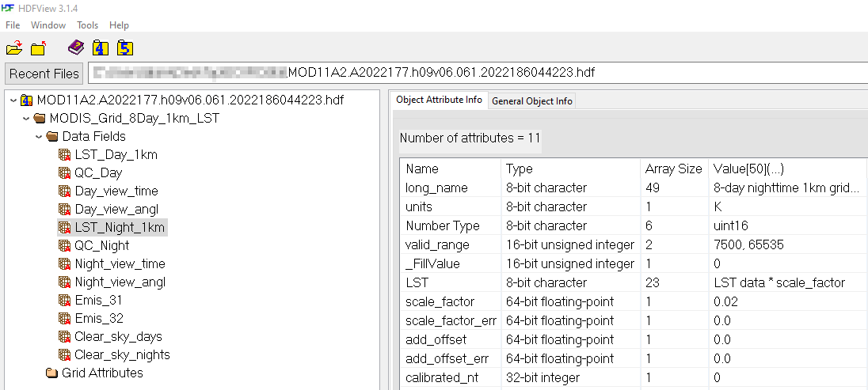This screenshot has width=868, height=390.
Task: Select the Grid Attributes tree label
Action: coord(102,373)
